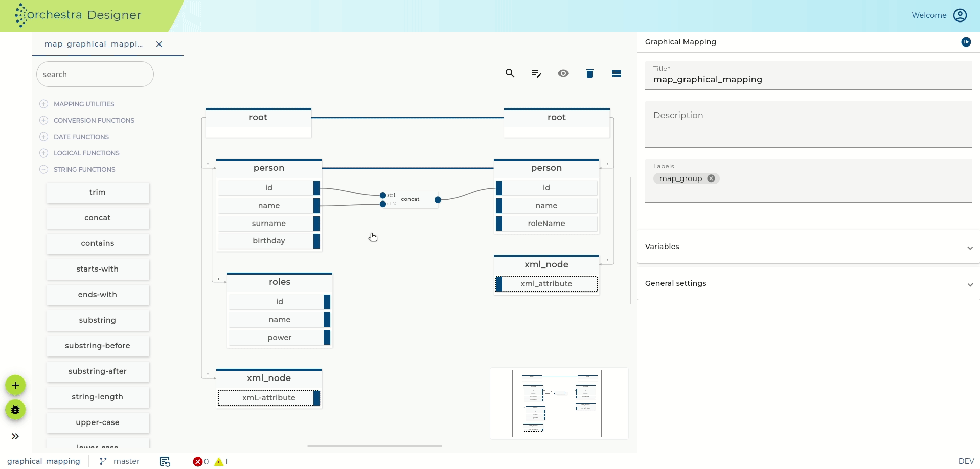Click the concat node on canvas

pos(410,199)
